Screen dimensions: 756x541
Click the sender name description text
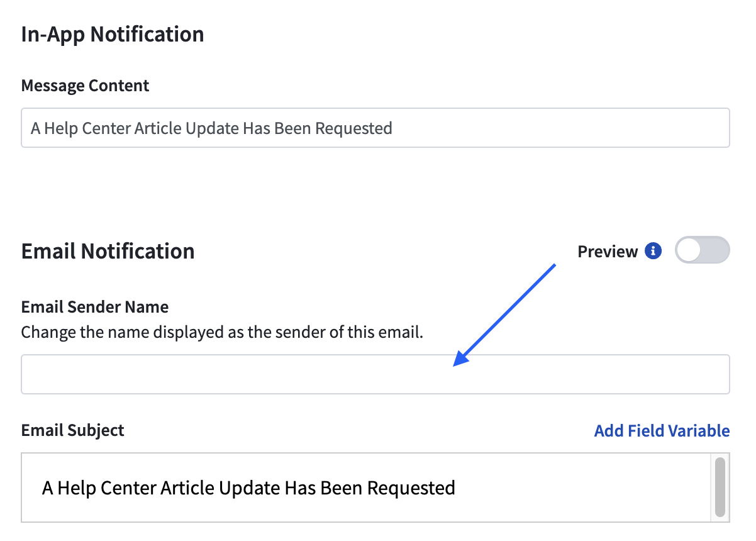[x=222, y=332]
